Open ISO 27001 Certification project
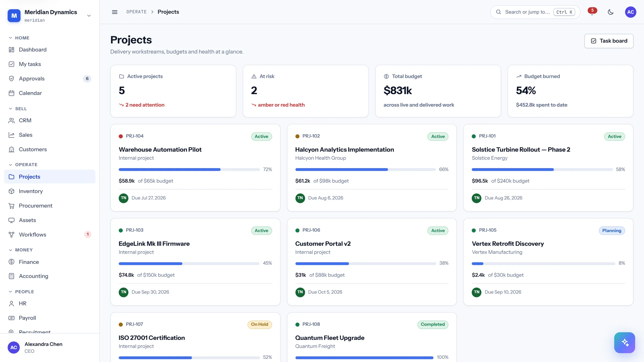This screenshot has height=362, width=644. pos(195,337)
